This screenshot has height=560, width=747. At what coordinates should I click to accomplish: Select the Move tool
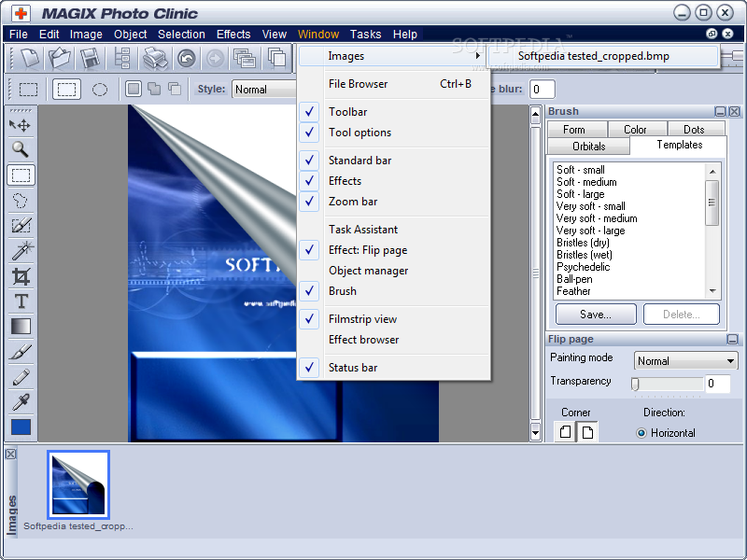coord(21,125)
